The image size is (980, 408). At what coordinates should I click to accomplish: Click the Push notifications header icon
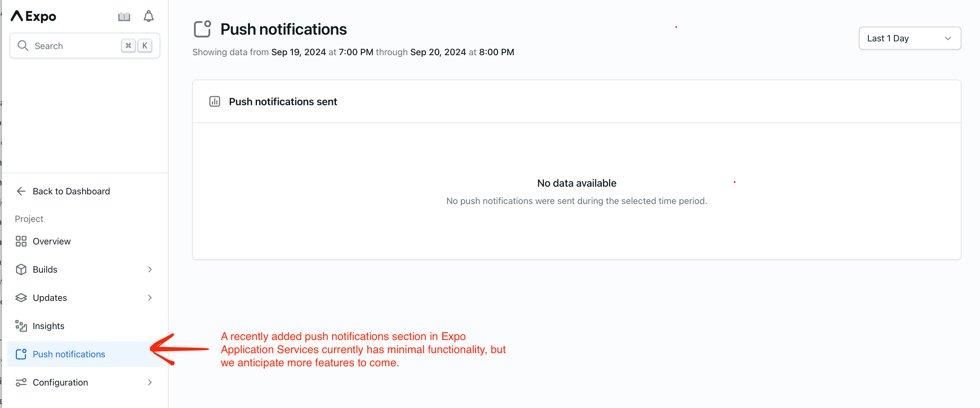[203, 29]
